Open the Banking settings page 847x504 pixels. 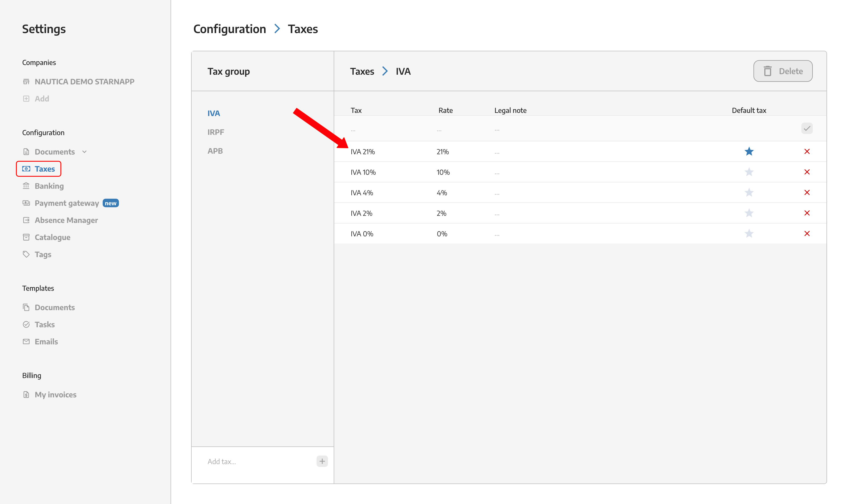(x=49, y=186)
